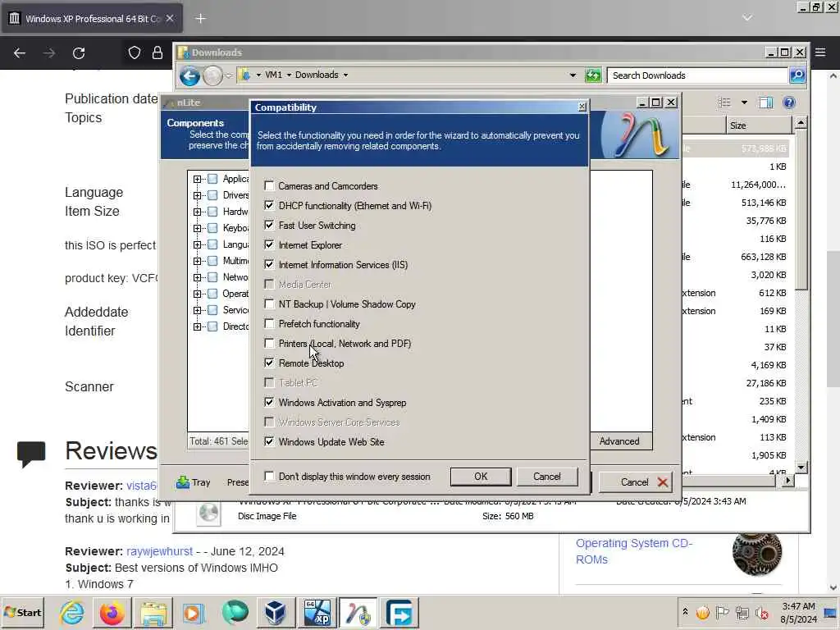Click Cancel in Compatibility dialog
This screenshot has width=840, height=630.
[x=547, y=477]
